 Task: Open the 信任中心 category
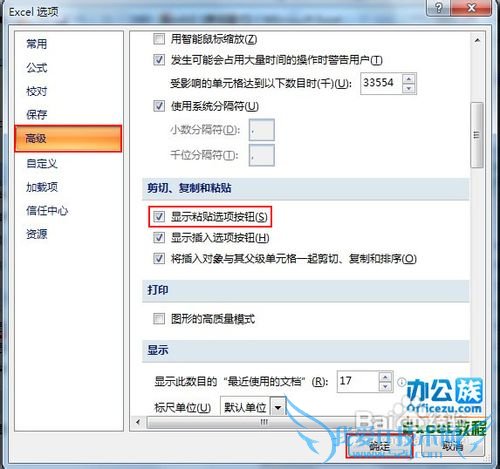click(x=47, y=210)
